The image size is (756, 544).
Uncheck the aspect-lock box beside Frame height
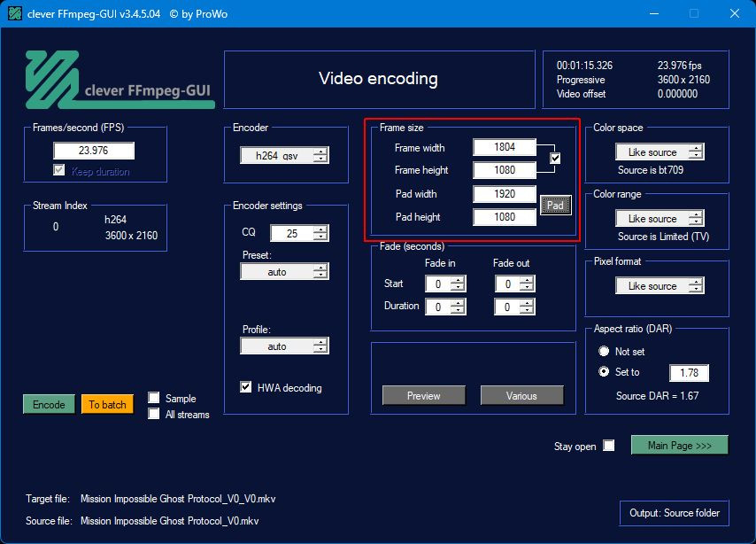pyautogui.click(x=553, y=157)
